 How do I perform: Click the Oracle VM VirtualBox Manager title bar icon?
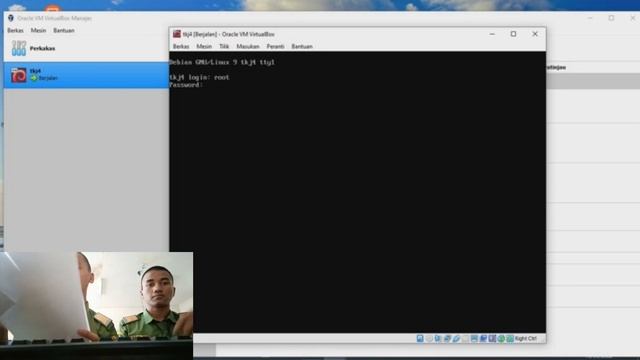tap(11, 18)
